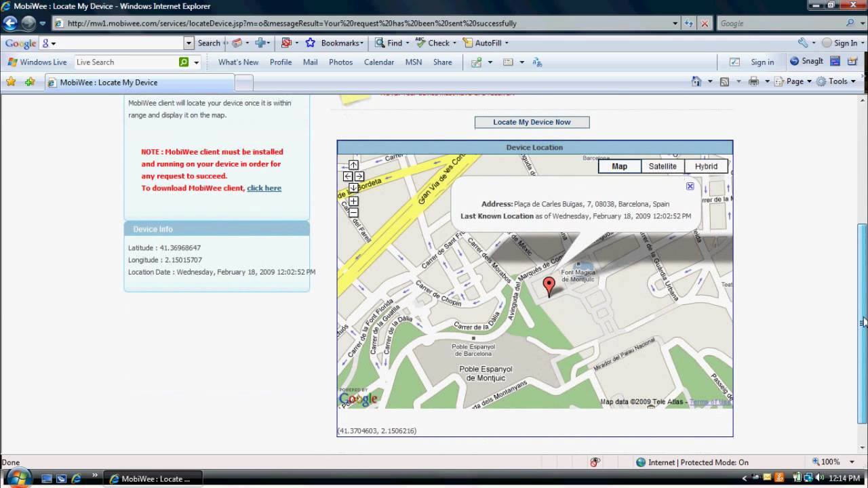Switch the map to Map view

620,166
